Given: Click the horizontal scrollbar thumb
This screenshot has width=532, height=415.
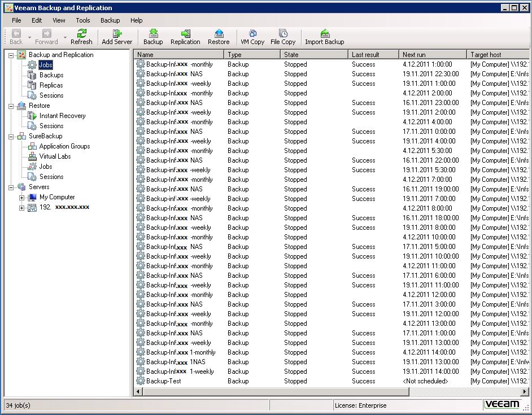Looking at the screenshot, I should (276, 392).
